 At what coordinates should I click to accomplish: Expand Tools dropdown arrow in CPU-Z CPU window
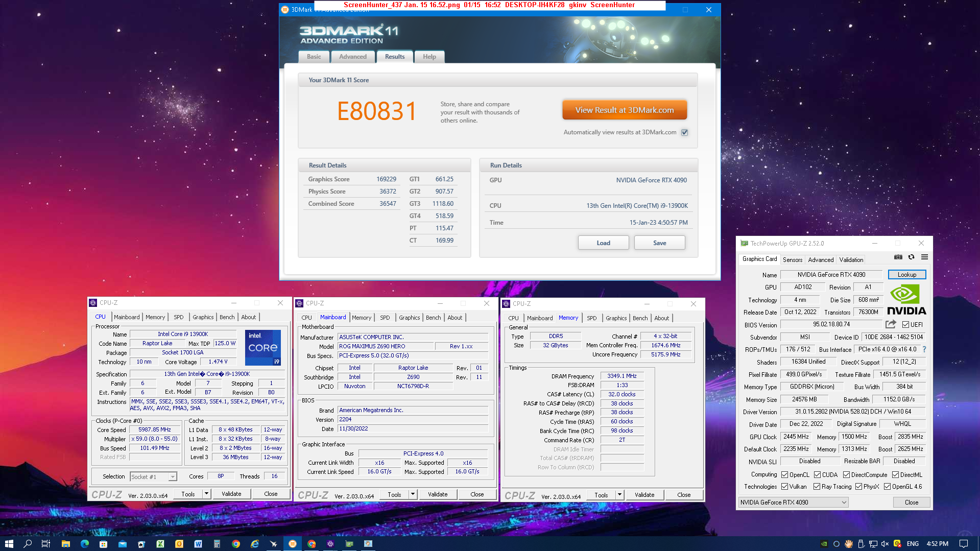[x=206, y=494]
